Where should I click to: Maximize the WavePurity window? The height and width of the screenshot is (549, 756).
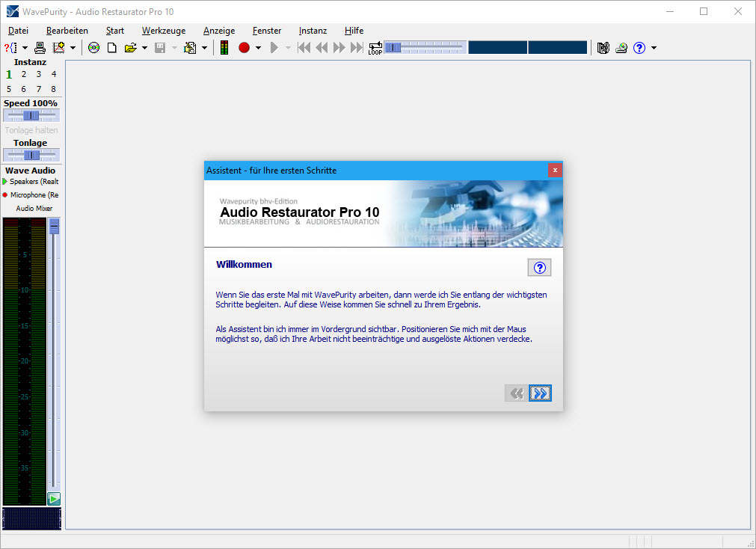point(704,11)
